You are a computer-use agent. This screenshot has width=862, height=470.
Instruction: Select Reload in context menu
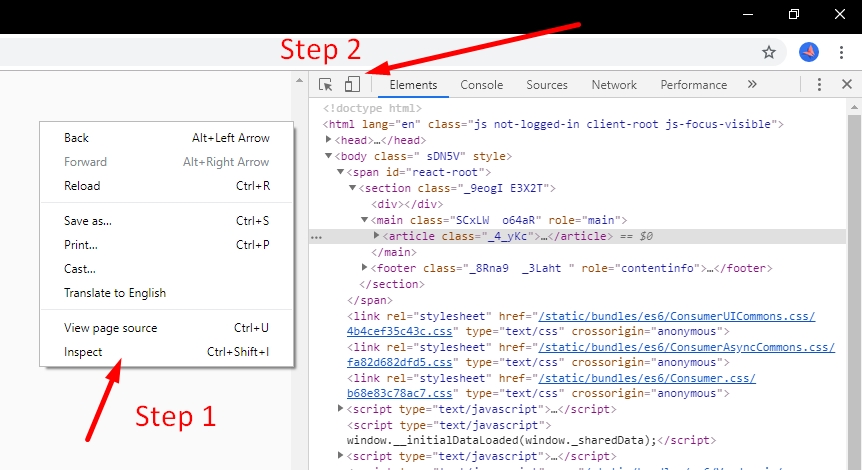tap(167, 186)
